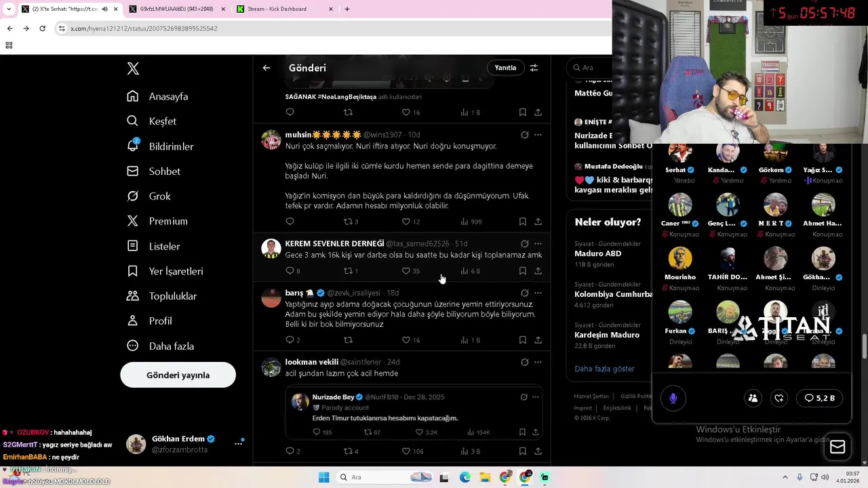This screenshot has height=488, width=868.
Task: Open participants list in Space panel
Action: (x=753, y=399)
